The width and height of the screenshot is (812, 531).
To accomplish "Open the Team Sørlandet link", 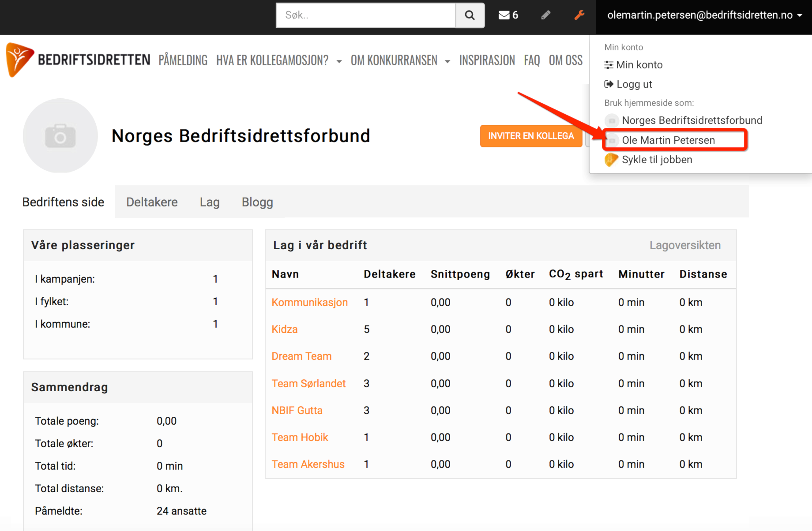I will (308, 384).
